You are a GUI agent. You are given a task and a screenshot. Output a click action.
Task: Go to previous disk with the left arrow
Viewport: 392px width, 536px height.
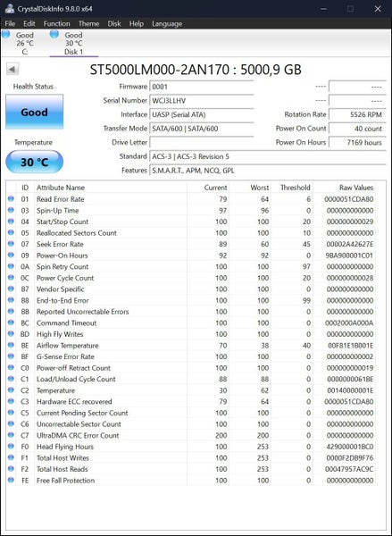[13, 70]
